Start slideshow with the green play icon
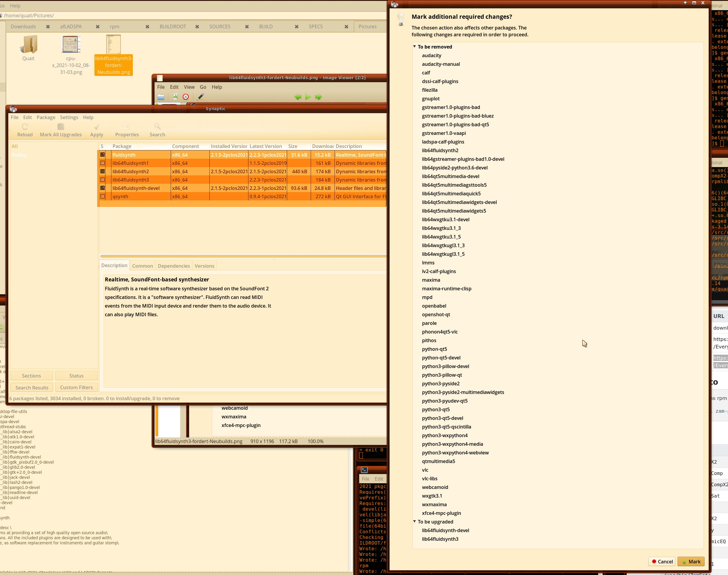The width and height of the screenshot is (728, 575). coord(308,97)
